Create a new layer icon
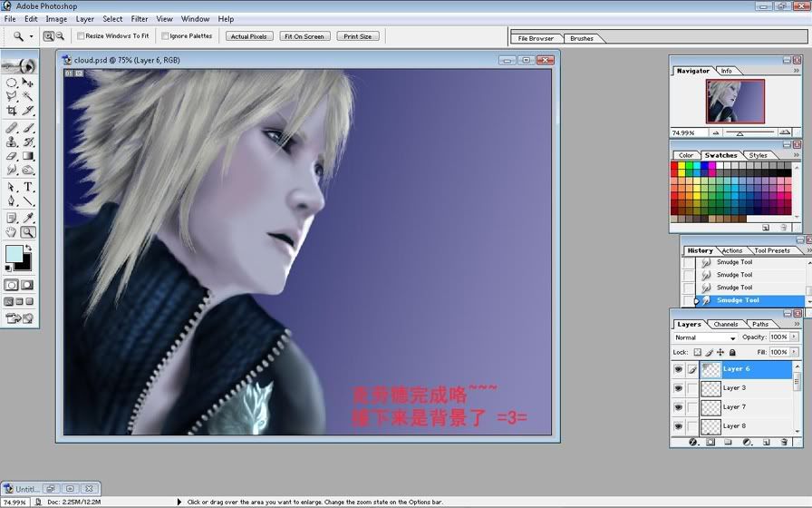 pos(767,442)
